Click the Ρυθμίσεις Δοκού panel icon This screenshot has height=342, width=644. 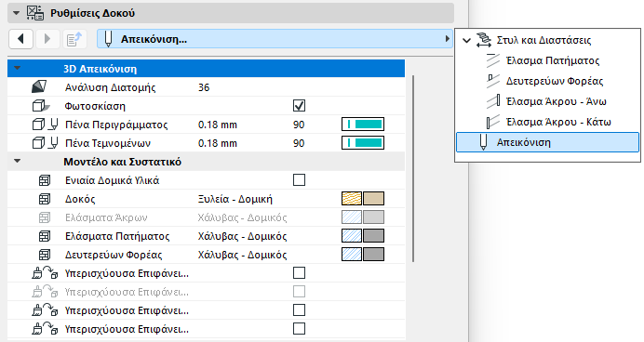tap(35, 13)
